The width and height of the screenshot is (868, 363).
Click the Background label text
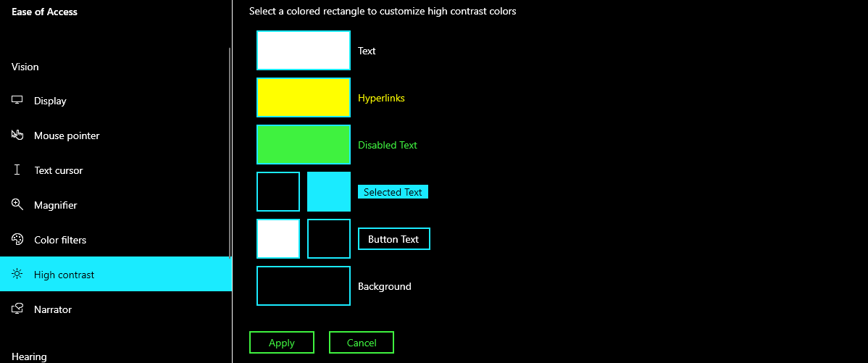tap(385, 287)
